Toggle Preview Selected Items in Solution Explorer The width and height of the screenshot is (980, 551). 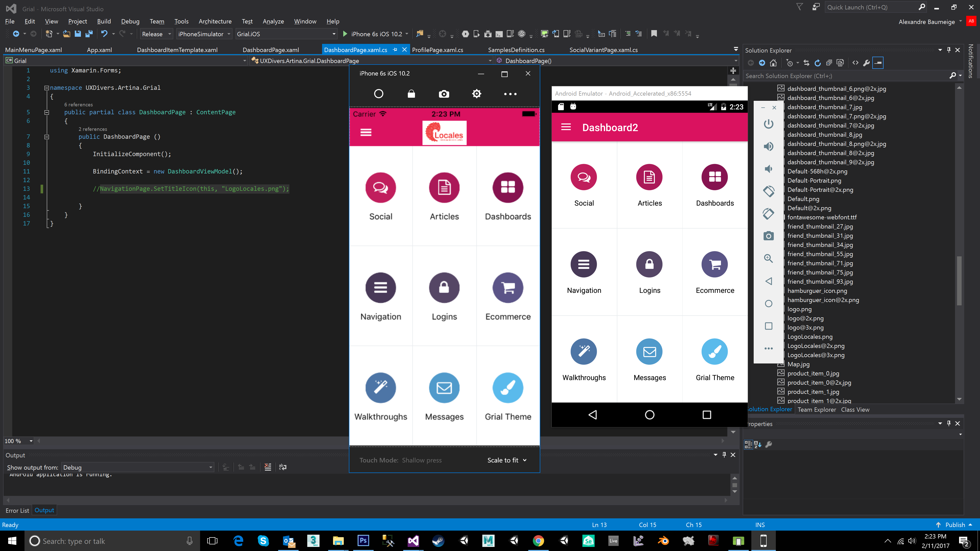point(878,63)
